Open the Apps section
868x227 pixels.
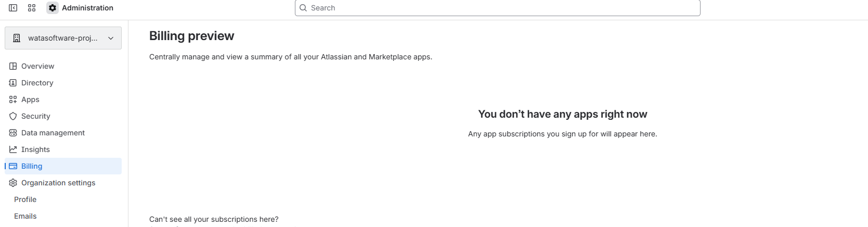63,99
